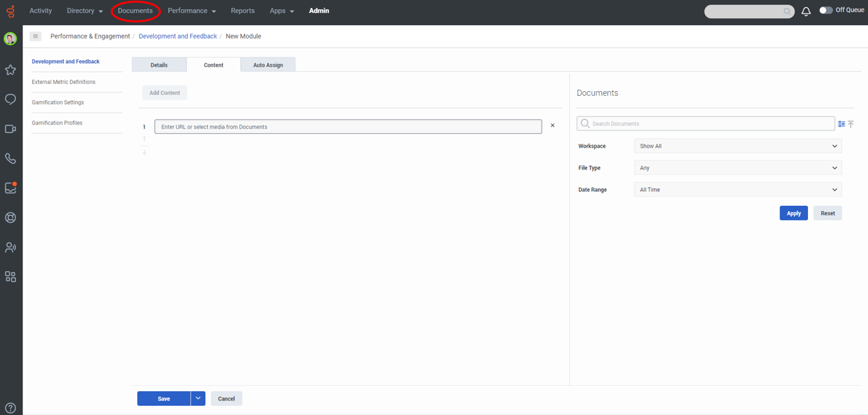Open the user profile avatar
The height and width of the screenshot is (415, 868).
pyautogui.click(x=11, y=39)
